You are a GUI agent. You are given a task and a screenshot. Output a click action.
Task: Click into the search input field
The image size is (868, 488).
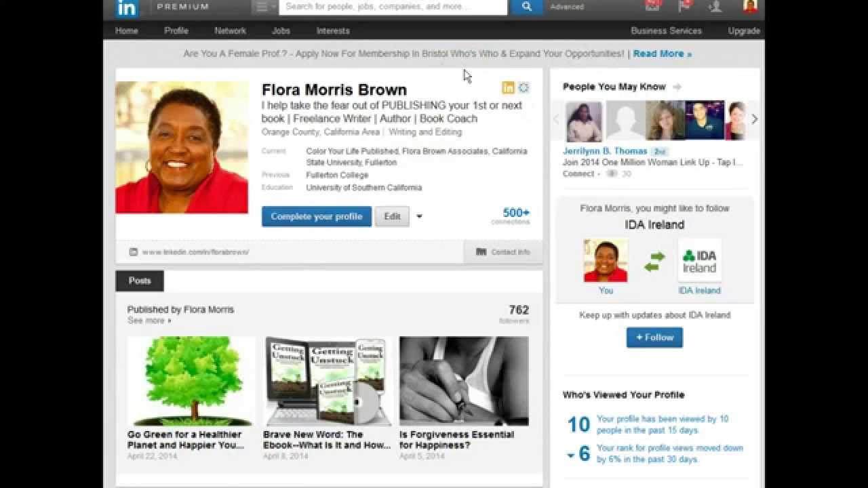[393, 7]
